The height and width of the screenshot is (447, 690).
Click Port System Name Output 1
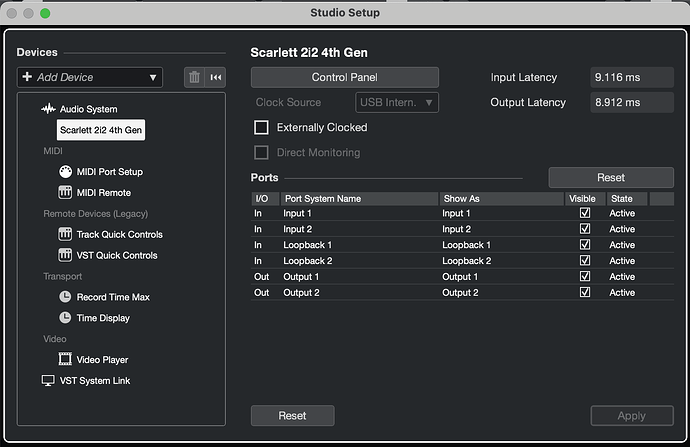point(301,276)
